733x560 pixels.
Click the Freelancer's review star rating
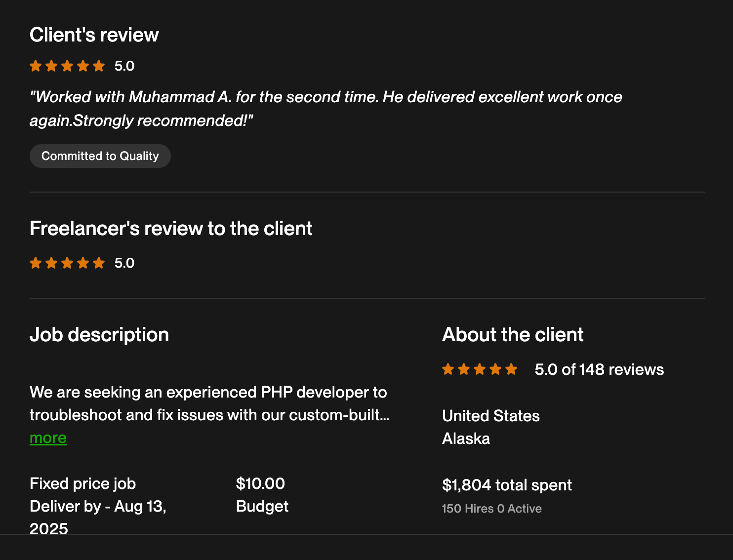click(67, 263)
